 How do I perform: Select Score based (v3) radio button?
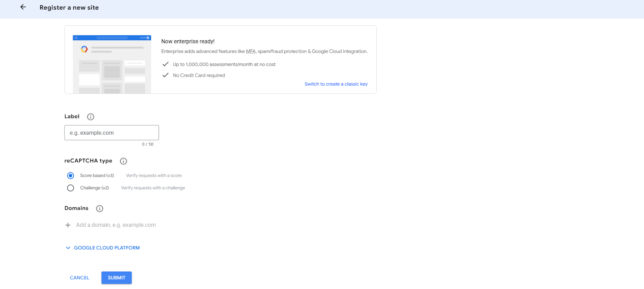pyautogui.click(x=70, y=176)
